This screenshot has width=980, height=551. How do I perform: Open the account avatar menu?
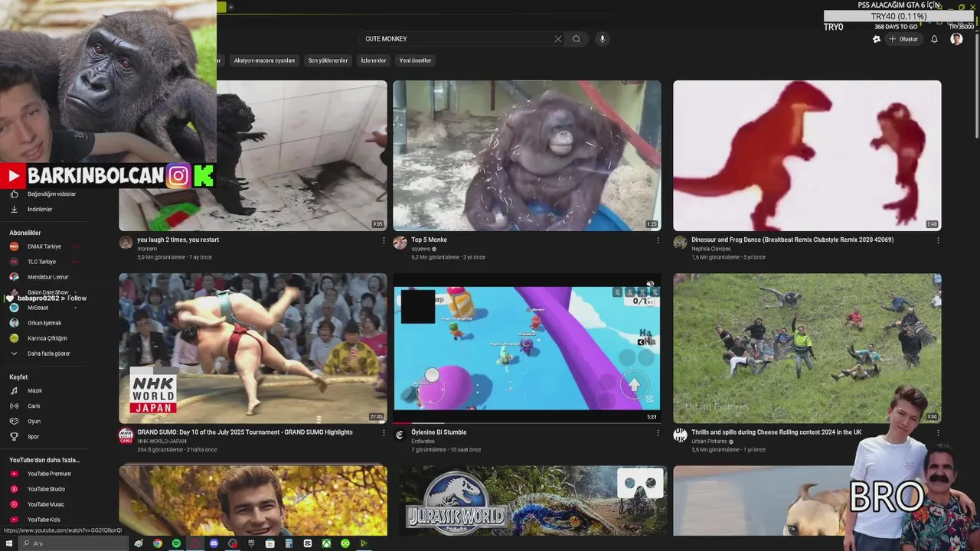(956, 39)
